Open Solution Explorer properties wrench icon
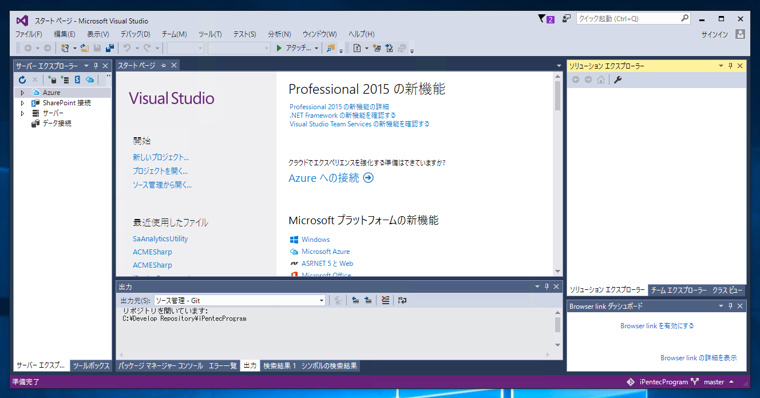 tap(618, 80)
